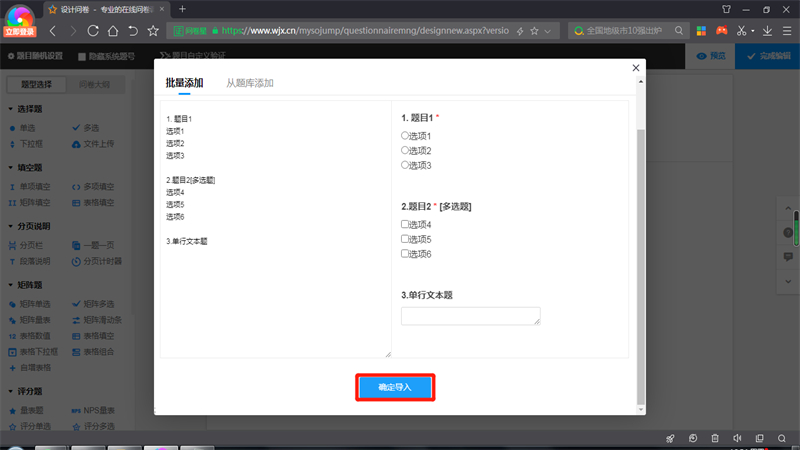Click the undo close-tab arrow icon
Screen dimensions: 800x450
(133, 31)
